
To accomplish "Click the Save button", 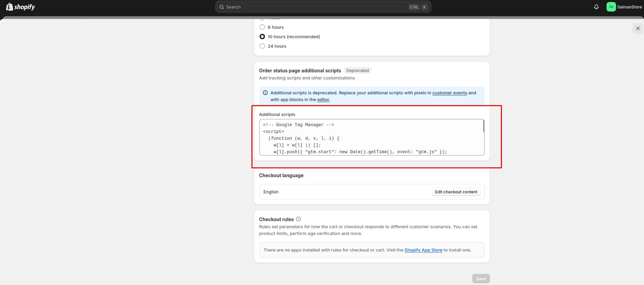I will 481,279.
